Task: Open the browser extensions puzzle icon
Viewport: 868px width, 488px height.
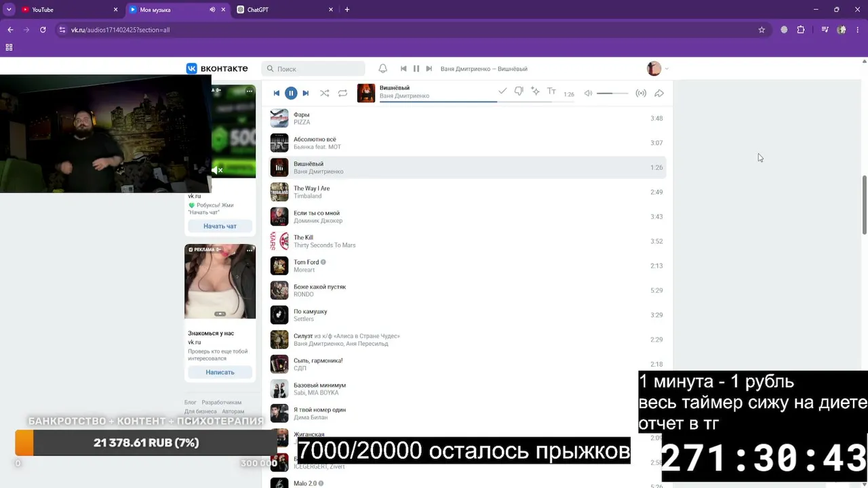Action: pos(801,30)
